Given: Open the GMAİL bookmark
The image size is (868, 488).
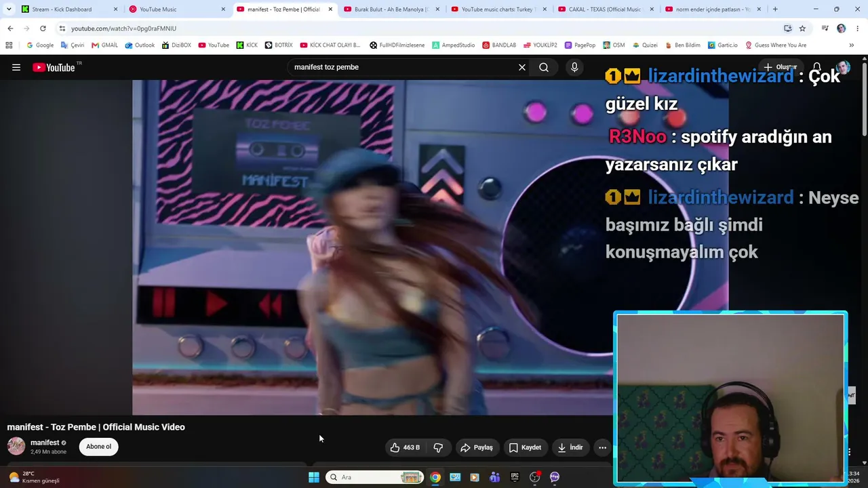Looking at the screenshot, I should pos(105,45).
